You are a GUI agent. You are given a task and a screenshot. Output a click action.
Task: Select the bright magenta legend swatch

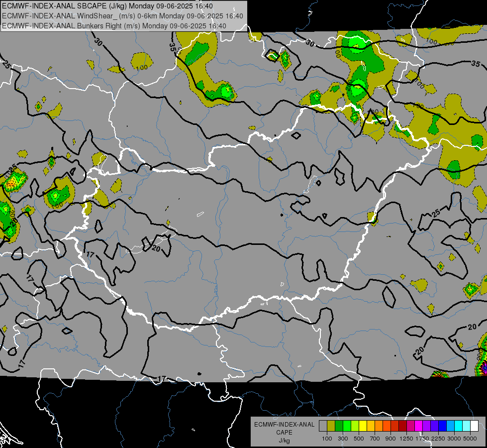(x=419, y=426)
